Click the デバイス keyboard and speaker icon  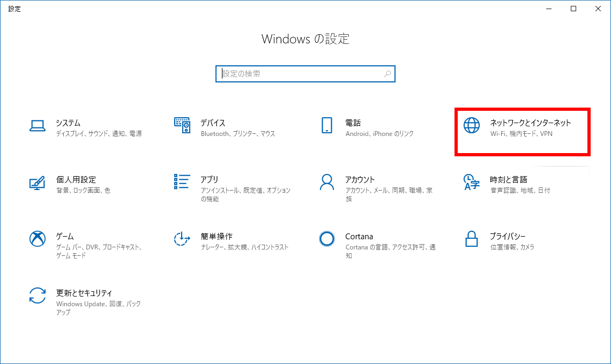pyautogui.click(x=182, y=125)
